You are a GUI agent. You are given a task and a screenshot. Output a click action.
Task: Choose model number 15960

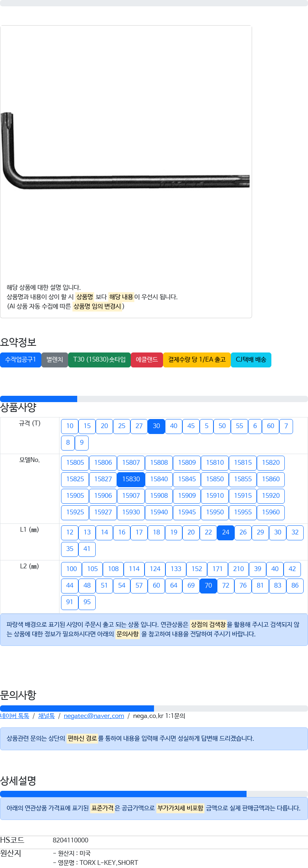(x=271, y=512)
